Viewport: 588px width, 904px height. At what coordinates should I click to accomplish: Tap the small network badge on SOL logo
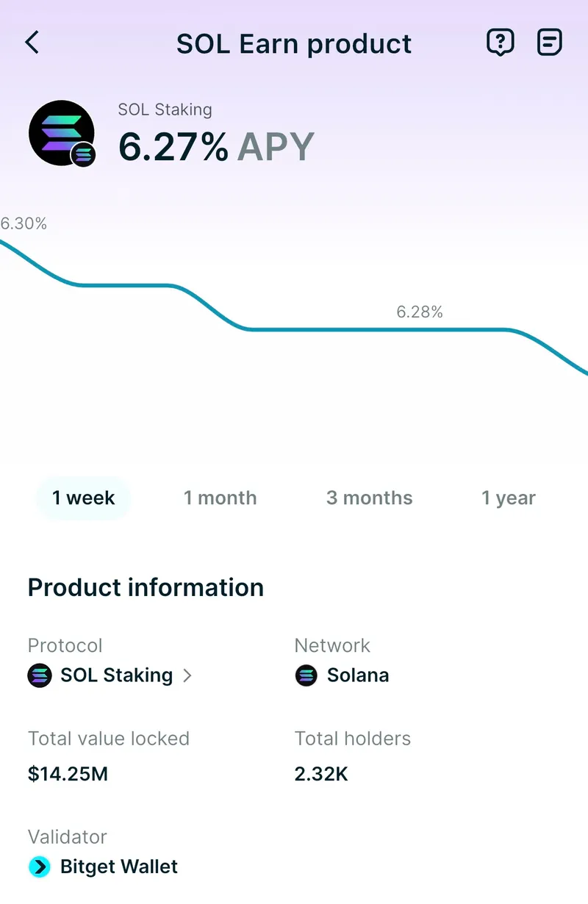click(x=83, y=154)
